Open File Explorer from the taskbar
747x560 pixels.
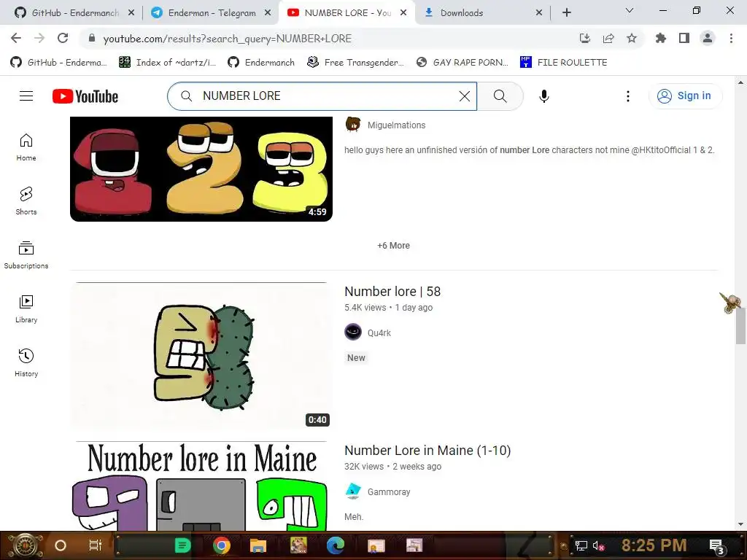coord(258,545)
